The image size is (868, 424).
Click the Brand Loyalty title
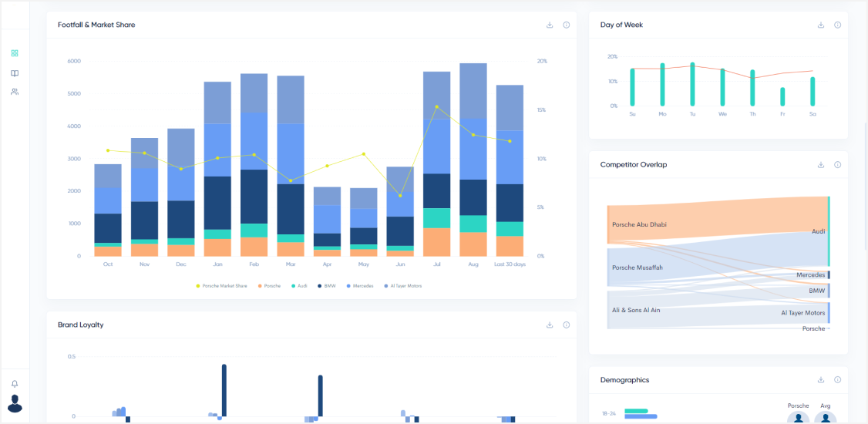click(x=80, y=325)
